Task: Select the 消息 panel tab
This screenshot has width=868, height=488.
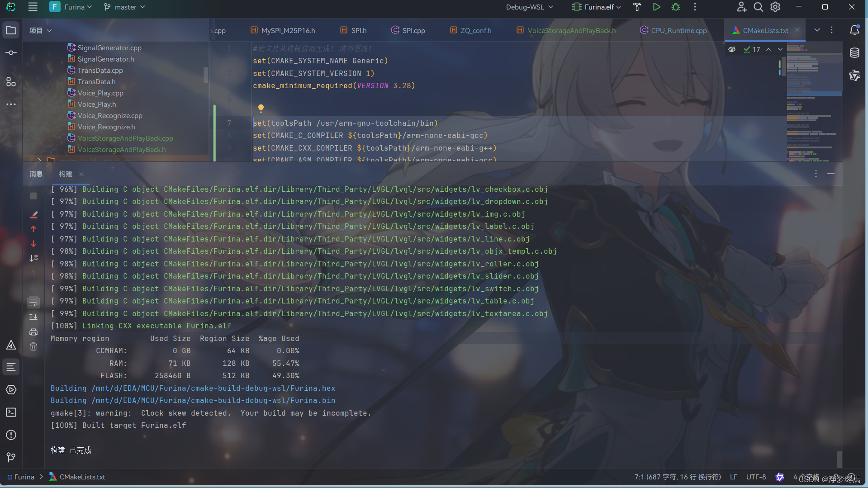Action: click(36, 174)
